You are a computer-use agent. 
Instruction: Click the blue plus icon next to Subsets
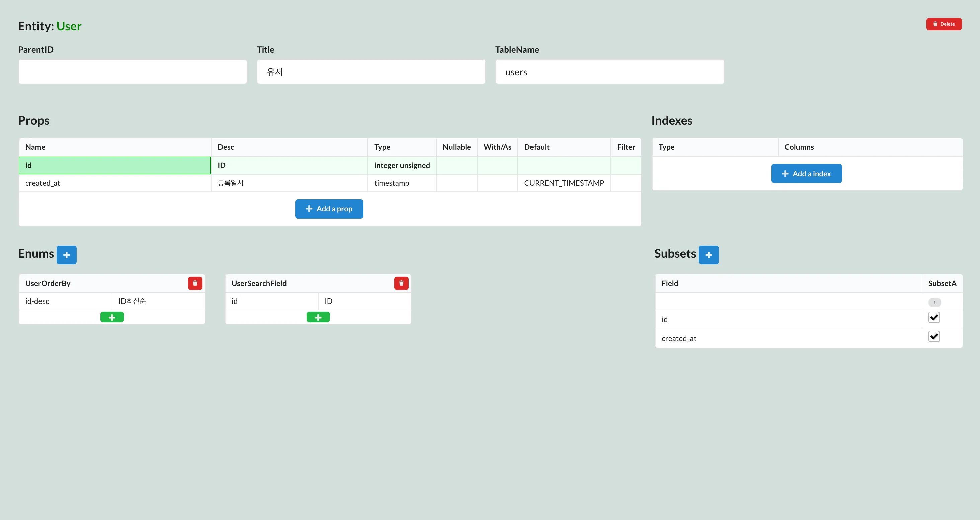tap(708, 255)
